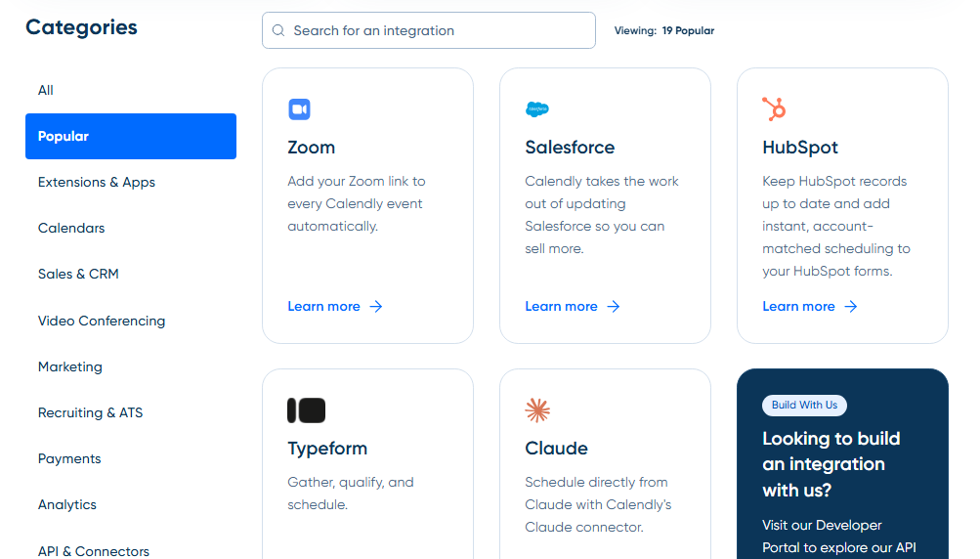Select the Popular category
Screen dimensions: 980x559
click(131, 136)
